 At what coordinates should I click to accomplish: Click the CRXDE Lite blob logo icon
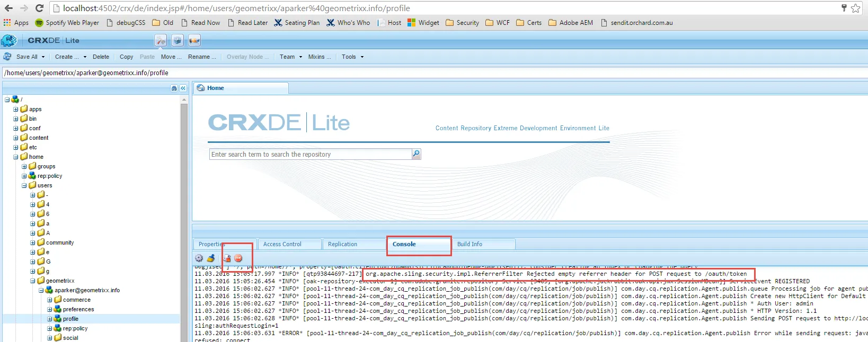pos(9,40)
